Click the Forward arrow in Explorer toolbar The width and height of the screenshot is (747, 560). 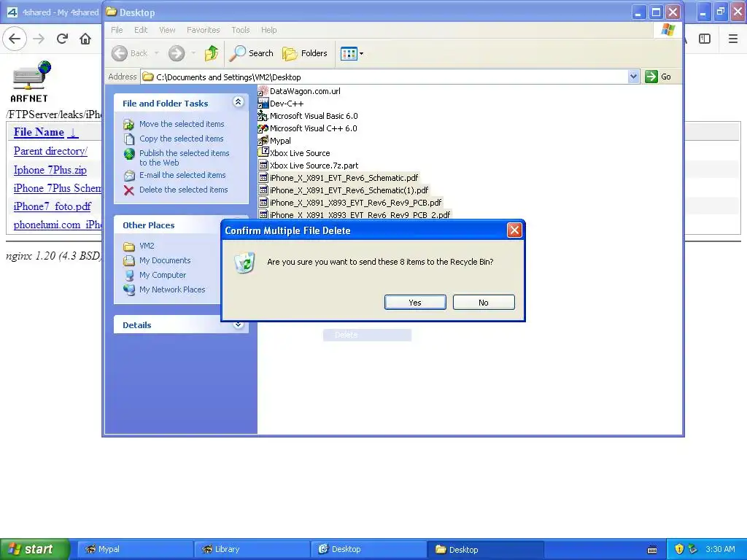click(177, 53)
